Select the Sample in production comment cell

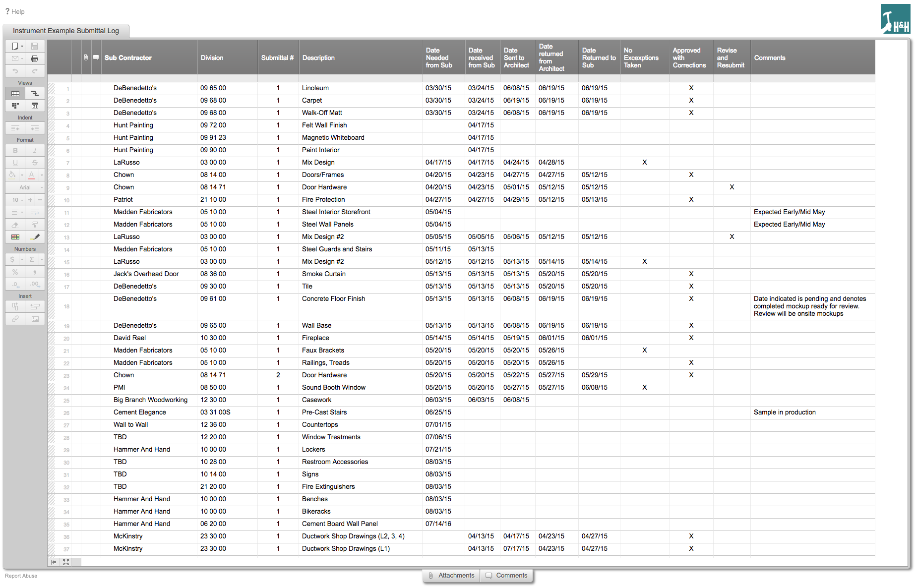(x=812, y=412)
